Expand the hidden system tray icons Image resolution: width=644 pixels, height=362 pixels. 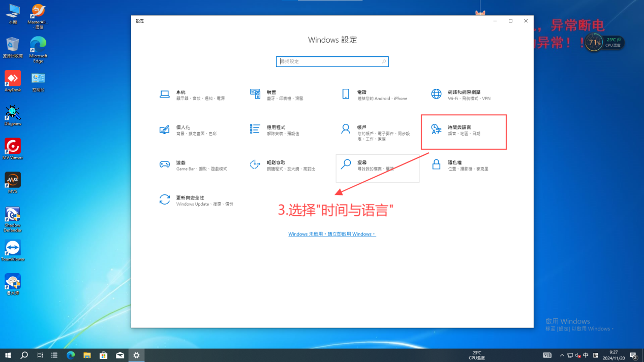click(x=562, y=355)
